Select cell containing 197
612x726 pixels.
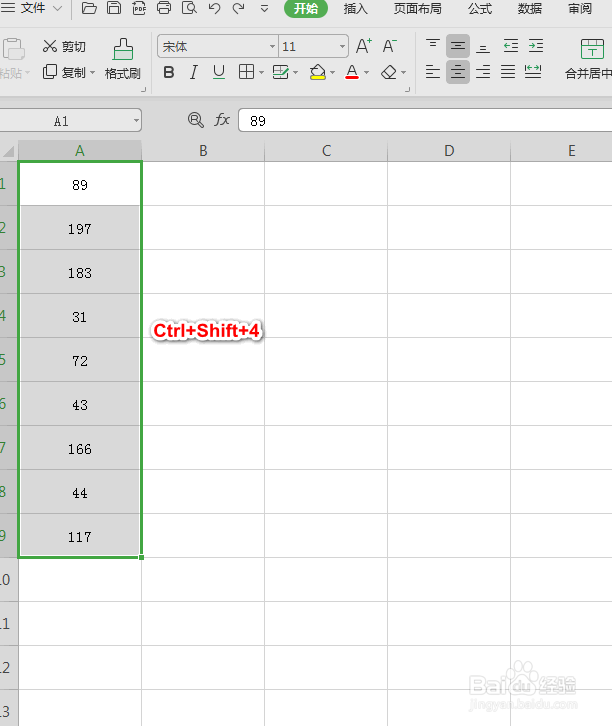(x=80, y=228)
